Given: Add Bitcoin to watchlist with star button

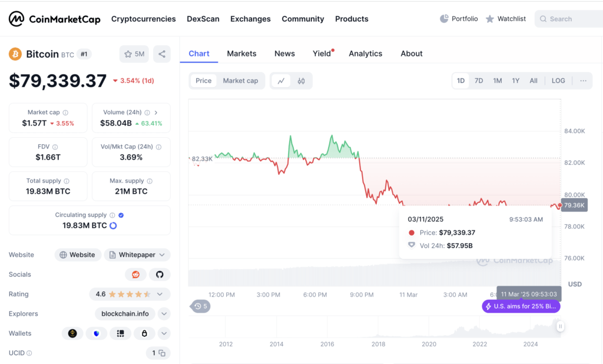Looking at the screenshot, I should [134, 54].
